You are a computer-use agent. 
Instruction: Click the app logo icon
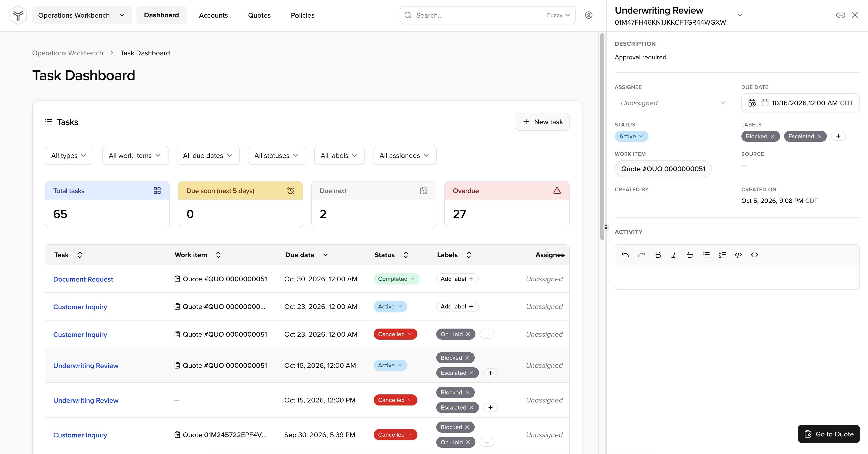(x=18, y=15)
